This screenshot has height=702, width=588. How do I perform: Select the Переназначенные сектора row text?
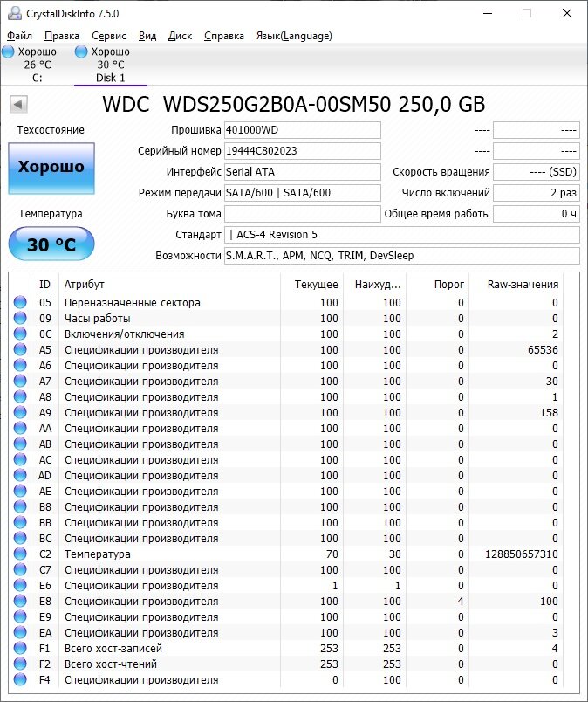coord(132,303)
